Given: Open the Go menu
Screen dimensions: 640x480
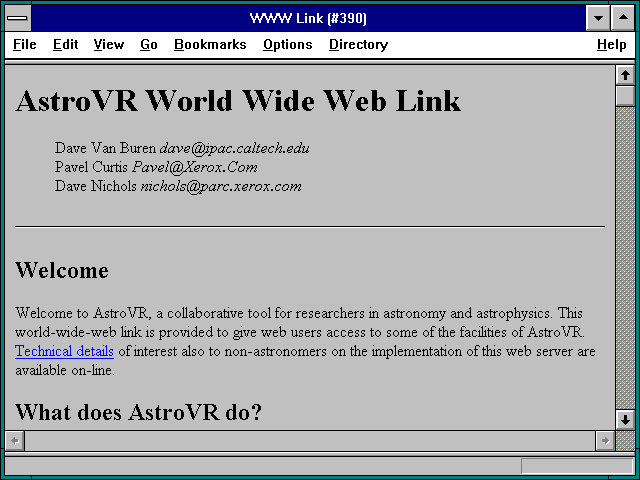Looking at the screenshot, I should (x=149, y=44).
